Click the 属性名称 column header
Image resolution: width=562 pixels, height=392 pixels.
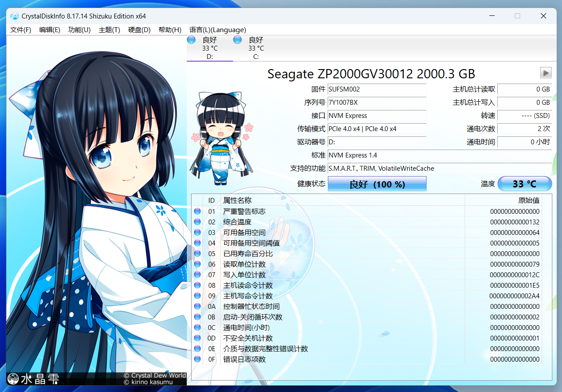pos(343,200)
